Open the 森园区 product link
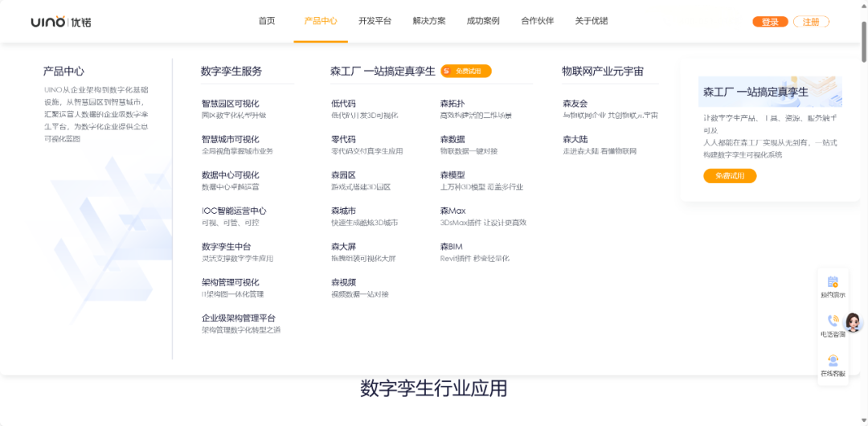This screenshot has width=868, height=426. (x=343, y=175)
